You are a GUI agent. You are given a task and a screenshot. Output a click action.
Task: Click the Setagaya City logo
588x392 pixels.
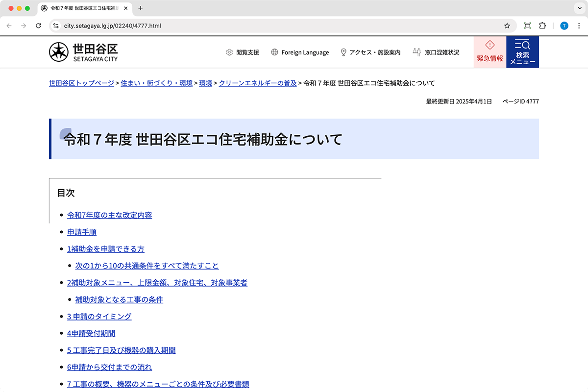(84, 52)
